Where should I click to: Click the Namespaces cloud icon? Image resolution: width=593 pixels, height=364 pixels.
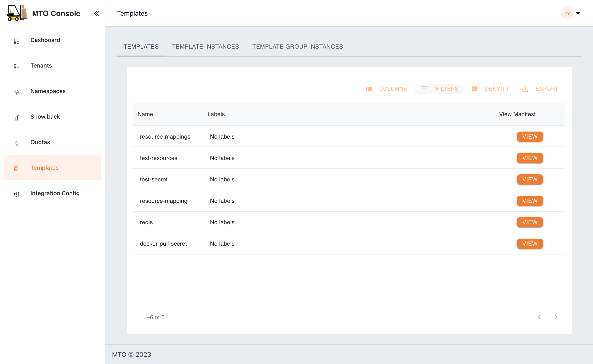[16, 92]
